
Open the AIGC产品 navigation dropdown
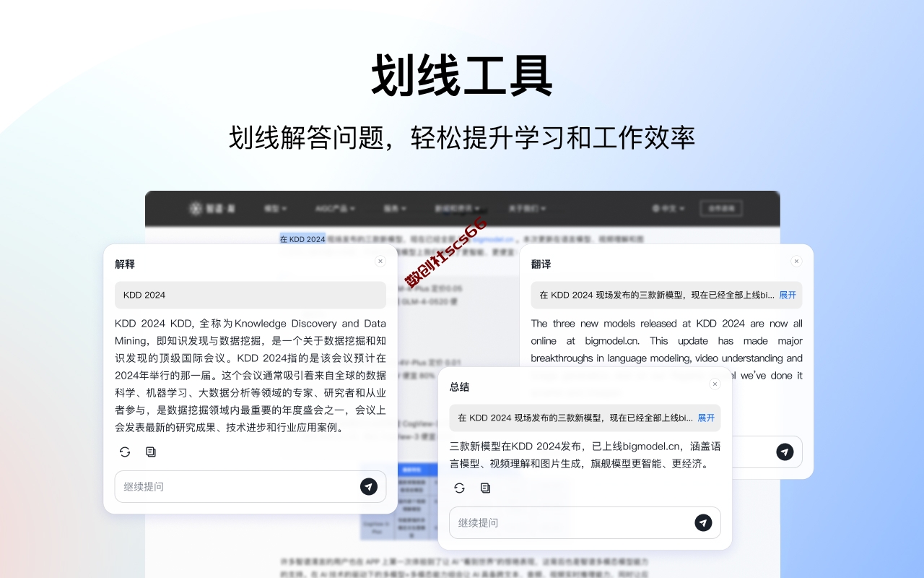coord(336,209)
